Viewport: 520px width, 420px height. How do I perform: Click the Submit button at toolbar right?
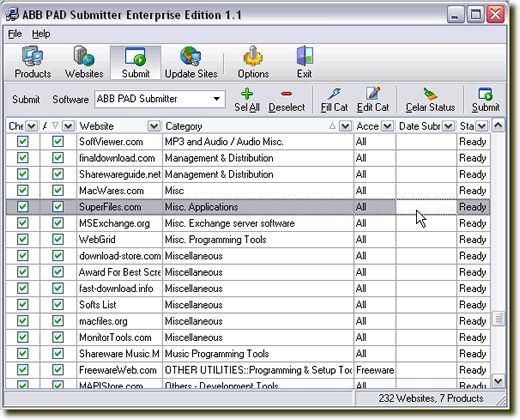485,100
